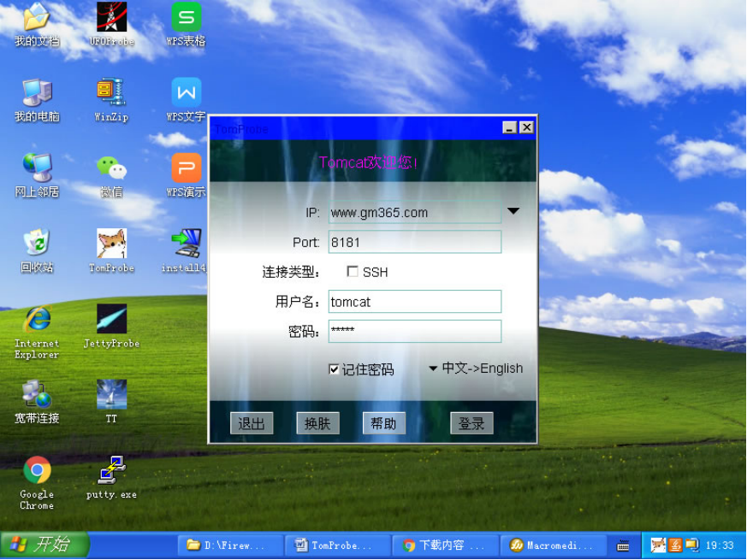Open the 宽带连接 broadband connection icon
Screen dimensions: 747x560
point(37,402)
